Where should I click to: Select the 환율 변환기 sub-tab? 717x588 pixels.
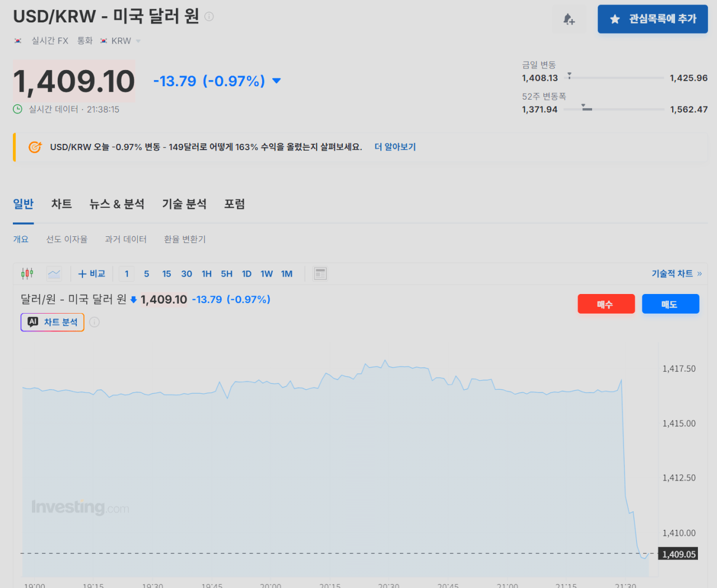click(185, 239)
